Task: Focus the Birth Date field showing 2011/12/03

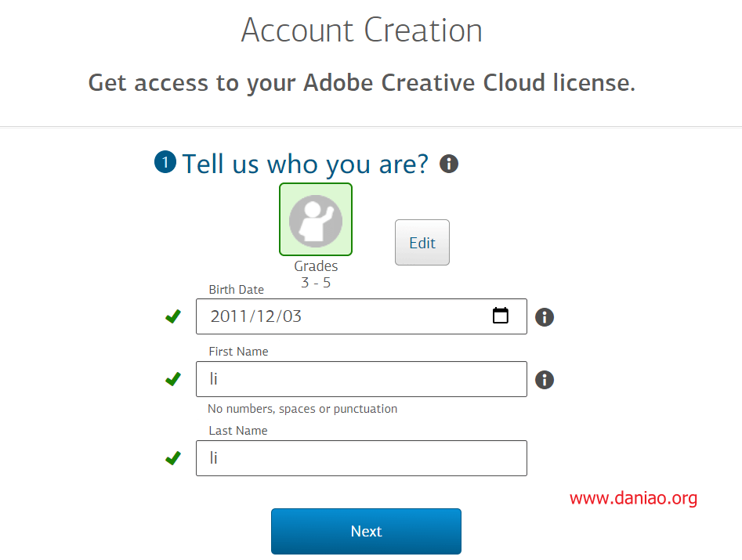Action: pos(361,316)
